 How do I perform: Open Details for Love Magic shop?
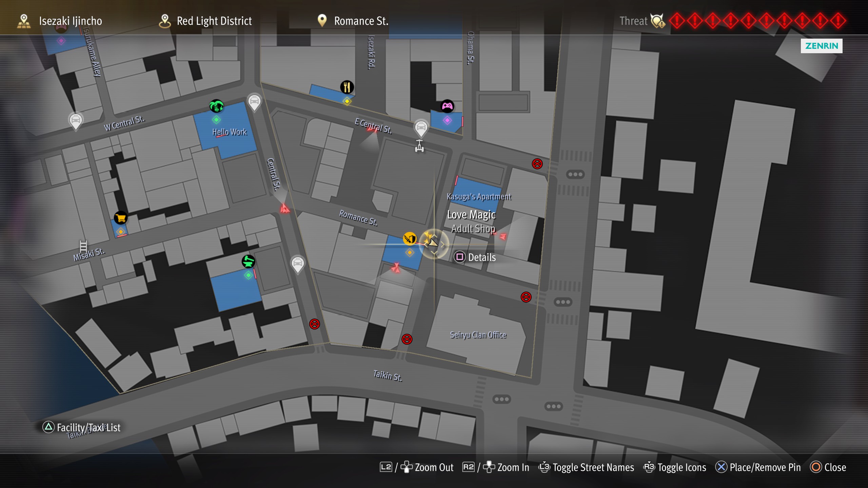pos(475,257)
